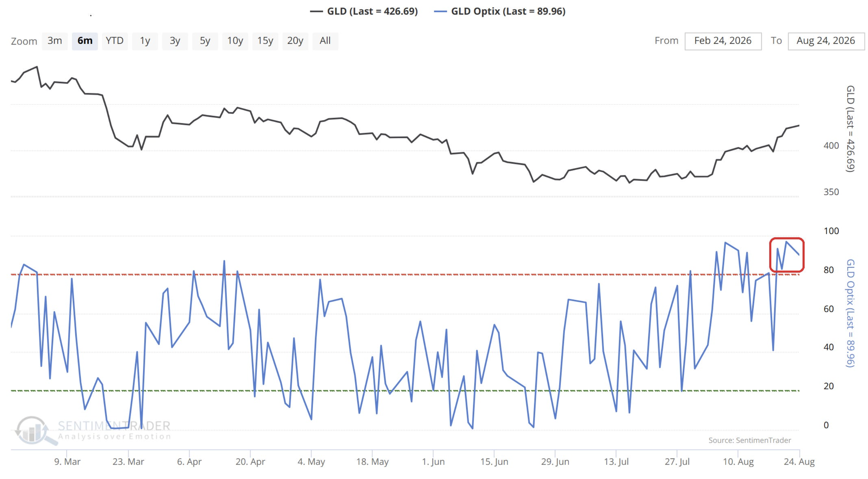Click the Source: SentimenTrader credit

coord(750,440)
